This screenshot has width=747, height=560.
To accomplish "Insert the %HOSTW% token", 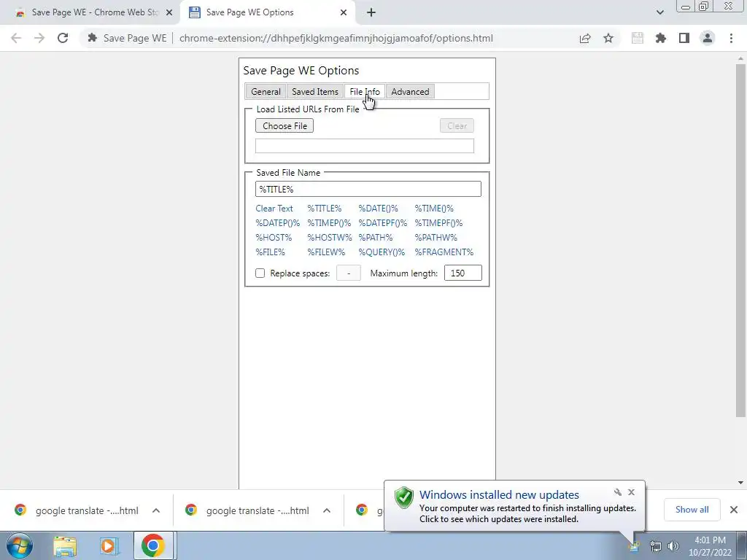I will pos(330,237).
